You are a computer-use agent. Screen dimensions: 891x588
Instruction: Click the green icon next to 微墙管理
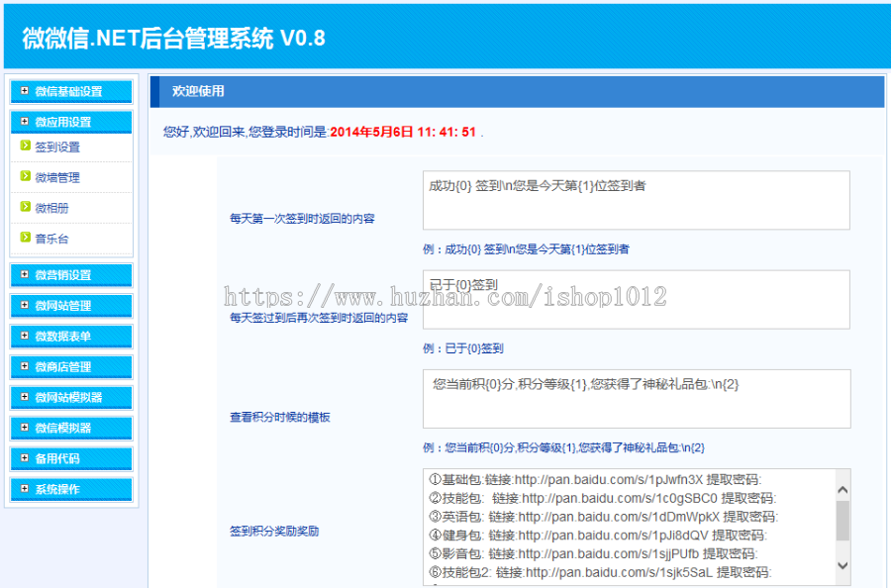[x=24, y=176]
